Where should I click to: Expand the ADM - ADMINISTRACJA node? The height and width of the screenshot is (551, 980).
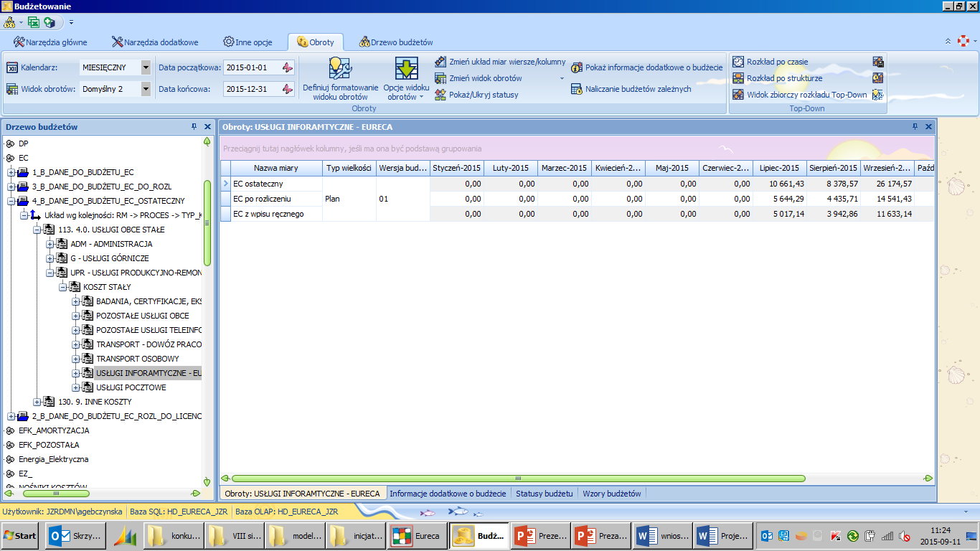tap(50, 244)
